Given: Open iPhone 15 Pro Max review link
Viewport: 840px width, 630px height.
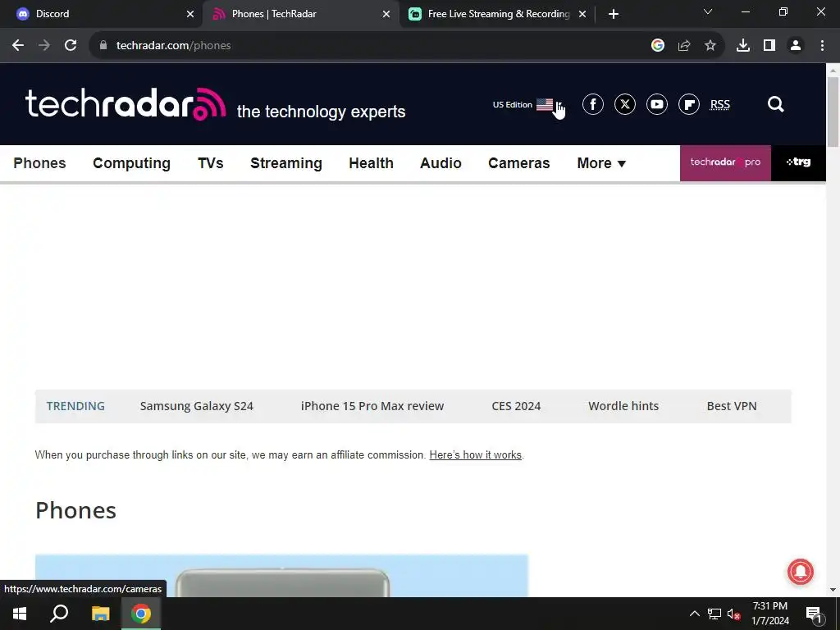Looking at the screenshot, I should 372,406.
